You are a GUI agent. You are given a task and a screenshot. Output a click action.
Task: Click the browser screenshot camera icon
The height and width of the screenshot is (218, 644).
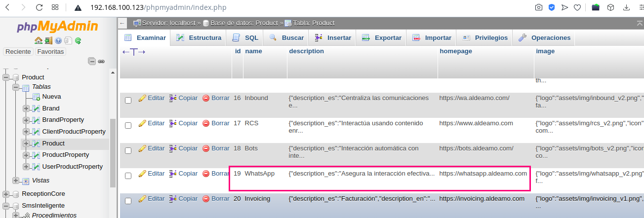coord(539,7)
